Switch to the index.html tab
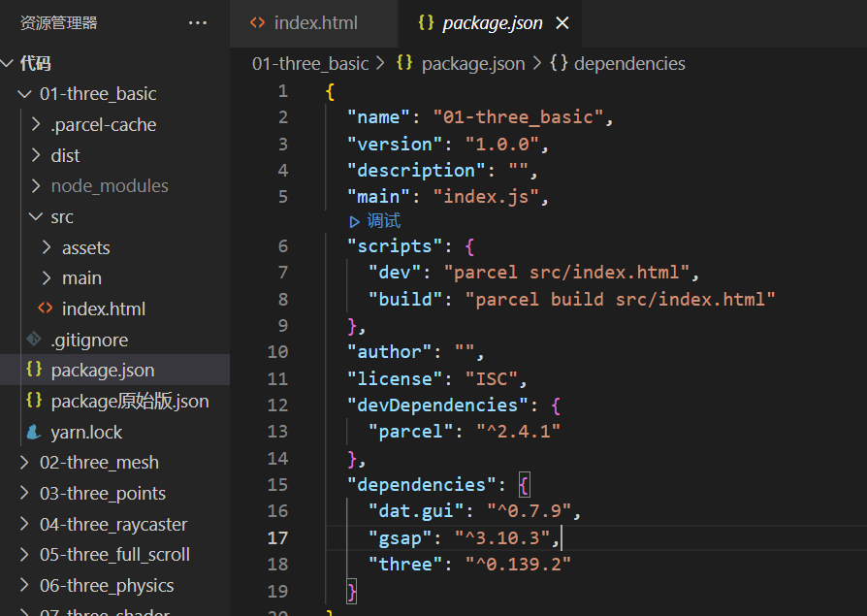Image resolution: width=867 pixels, height=616 pixels. [x=315, y=23]
